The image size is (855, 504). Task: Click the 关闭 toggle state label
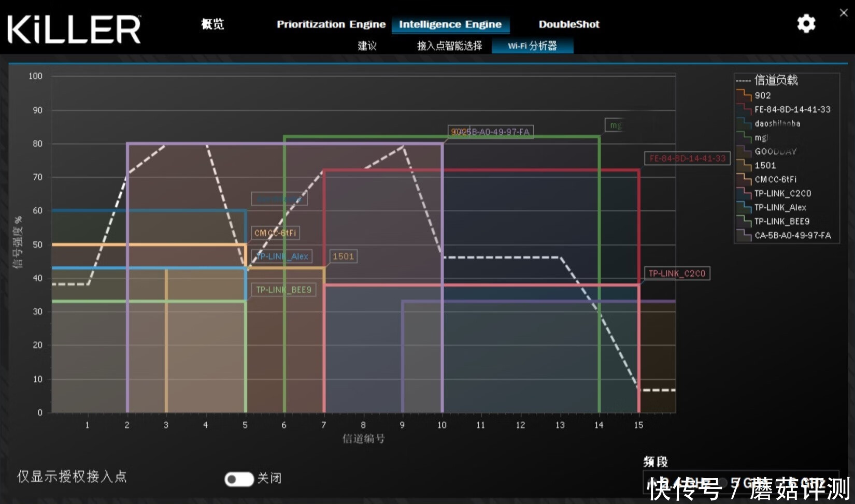(x=269, y=478)
